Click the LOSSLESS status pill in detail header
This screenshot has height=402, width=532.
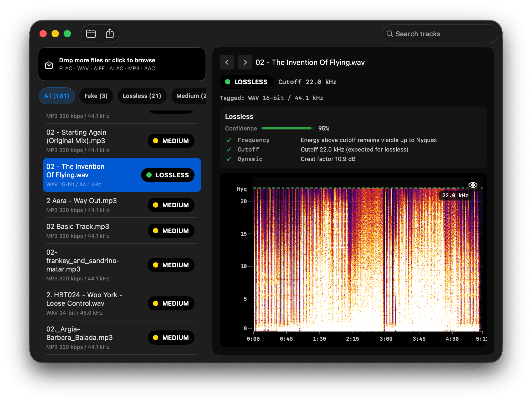tap(246, 82)
